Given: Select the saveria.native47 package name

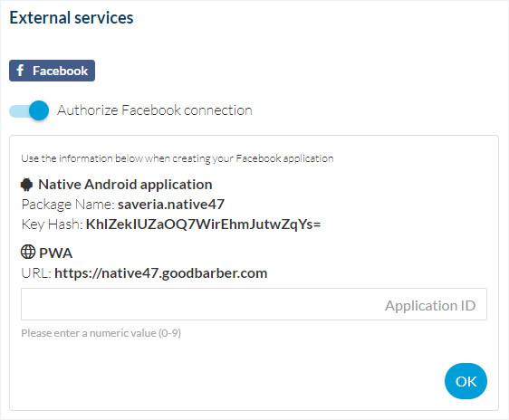Looking at the screenshot, I should [171, 205].
